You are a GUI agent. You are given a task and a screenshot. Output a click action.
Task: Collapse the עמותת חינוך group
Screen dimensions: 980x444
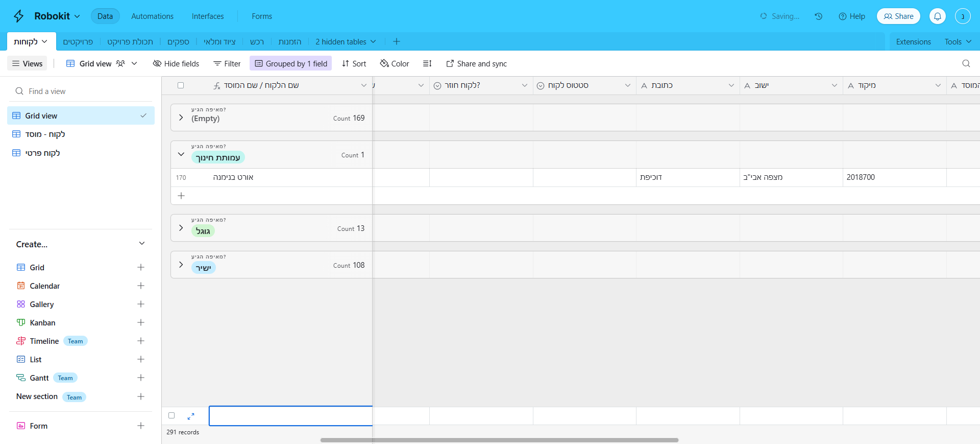pyautogui.click(x=181, y=154)
